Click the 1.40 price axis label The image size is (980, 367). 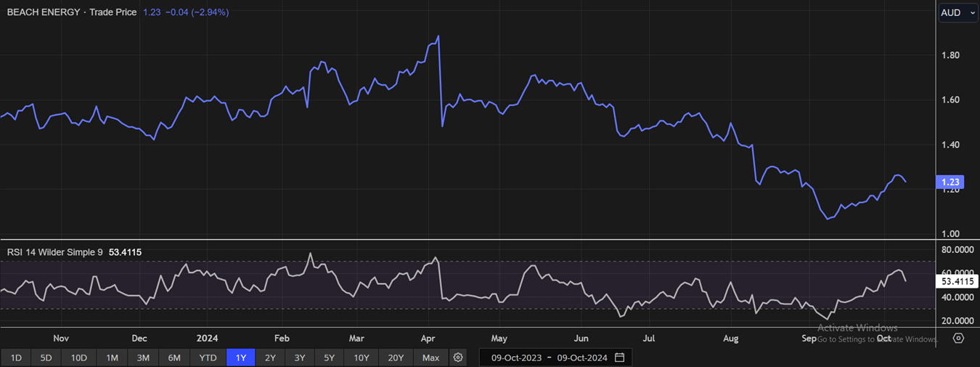950,145
